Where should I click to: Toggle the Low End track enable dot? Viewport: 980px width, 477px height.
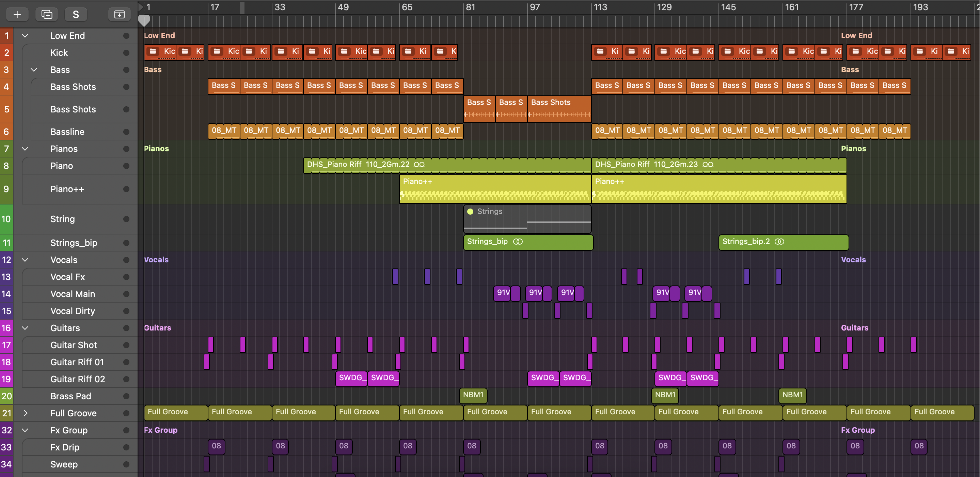[x=126, y=36]
